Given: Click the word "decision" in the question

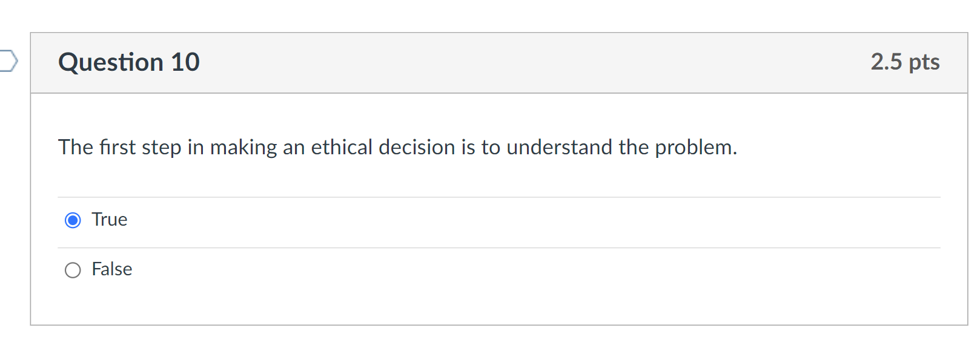Looking at the screenshot, I should click(x=417, y=147).
